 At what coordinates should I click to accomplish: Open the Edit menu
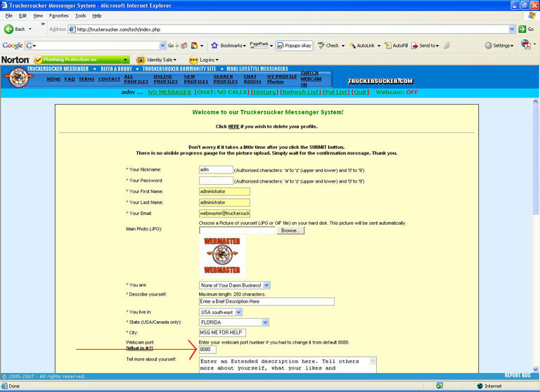click(22, 16)
